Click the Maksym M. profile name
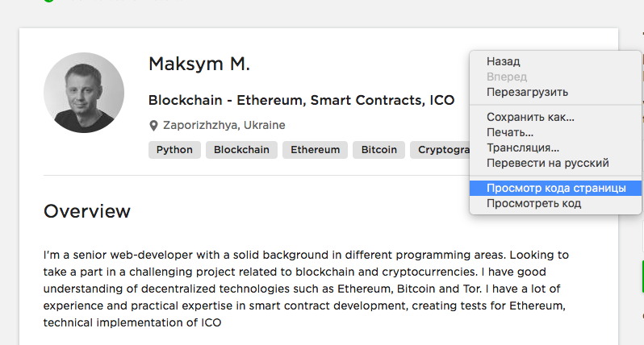644x345 pixels. [199, 64]
